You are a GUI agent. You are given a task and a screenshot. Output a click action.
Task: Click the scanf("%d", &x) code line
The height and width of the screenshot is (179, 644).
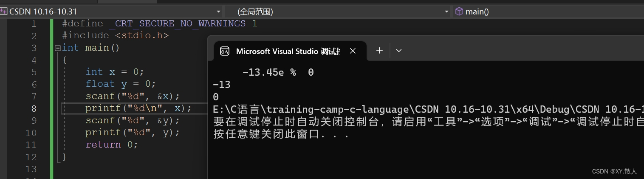click(x=133, y=96)
